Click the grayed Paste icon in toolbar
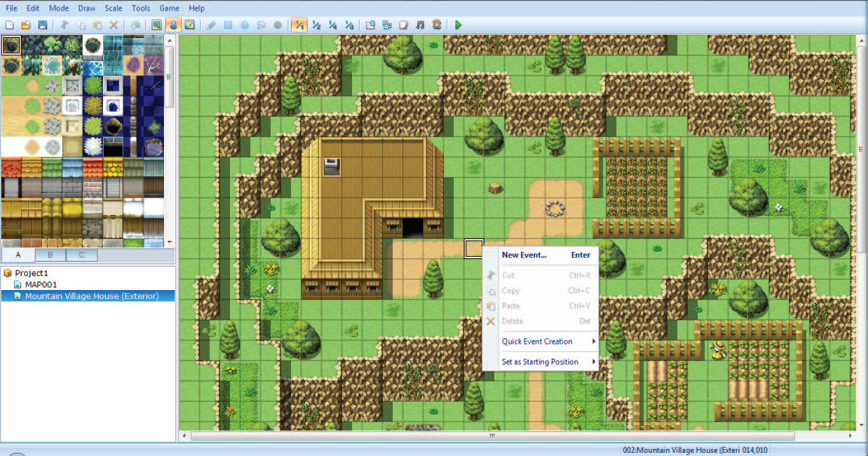 97,25
